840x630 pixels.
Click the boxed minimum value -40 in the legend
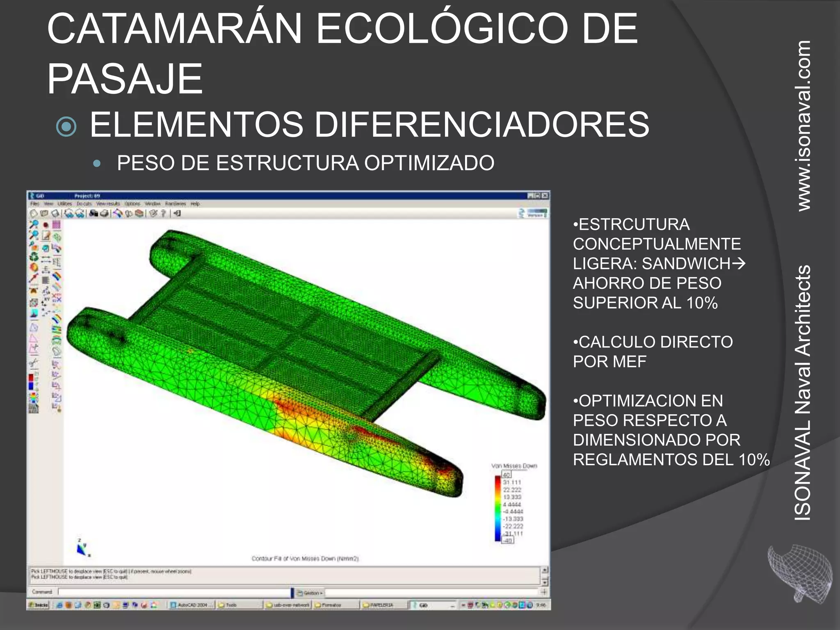pyautogui.click(x=508, y=541)
